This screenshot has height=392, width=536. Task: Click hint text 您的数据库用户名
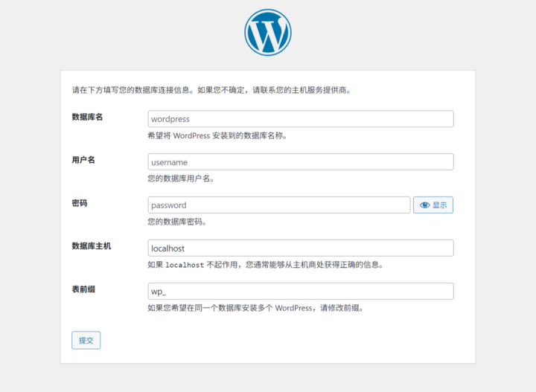pyautogui.click(x=181, y=179)
